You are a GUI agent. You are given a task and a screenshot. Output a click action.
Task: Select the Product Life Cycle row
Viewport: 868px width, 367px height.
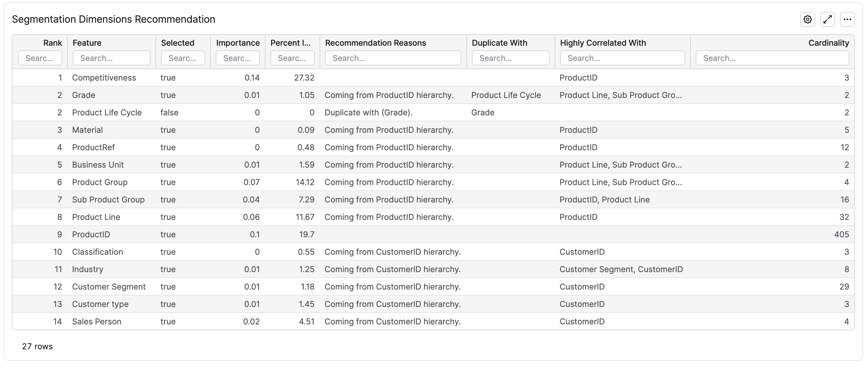107,112
